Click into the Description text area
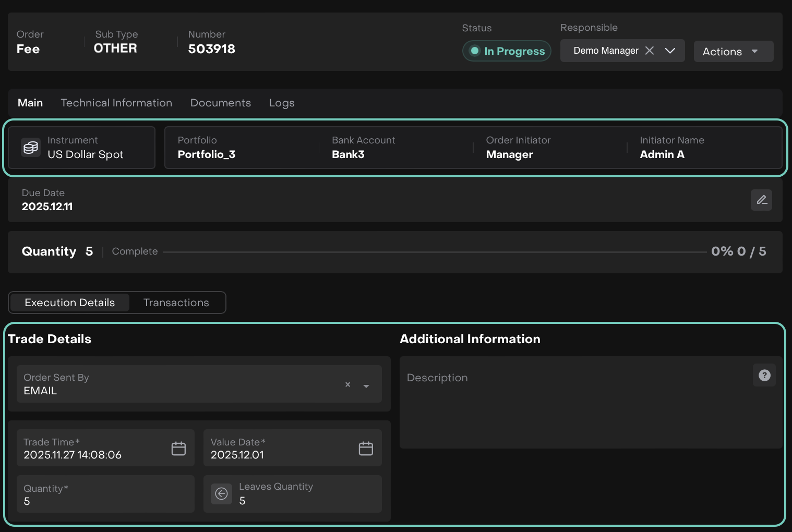 point(574,409)
